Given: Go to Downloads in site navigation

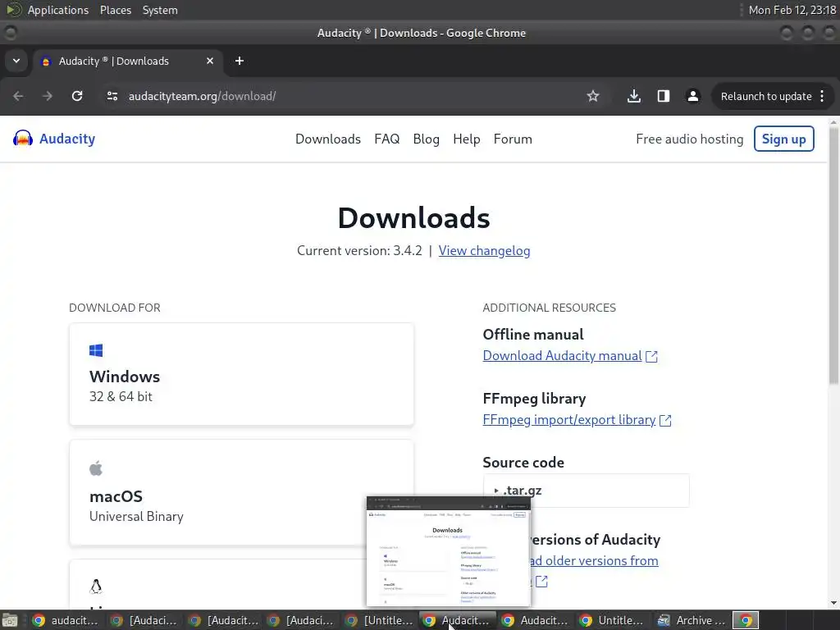Looking at the screenshot, I should [x=328, y=139].
